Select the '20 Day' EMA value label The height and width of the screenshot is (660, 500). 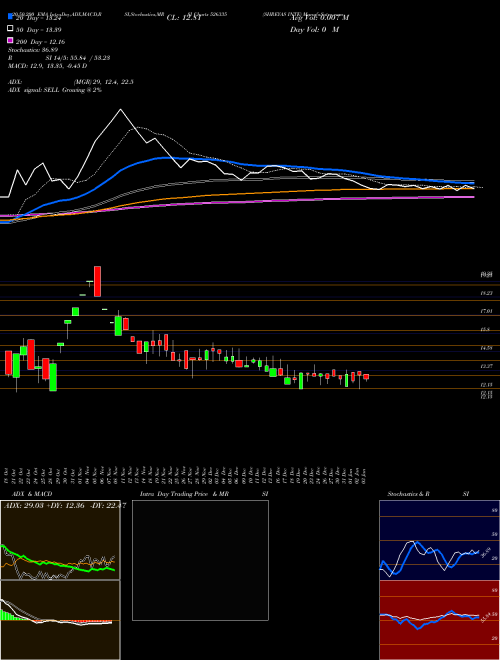[x=39, y=19]
